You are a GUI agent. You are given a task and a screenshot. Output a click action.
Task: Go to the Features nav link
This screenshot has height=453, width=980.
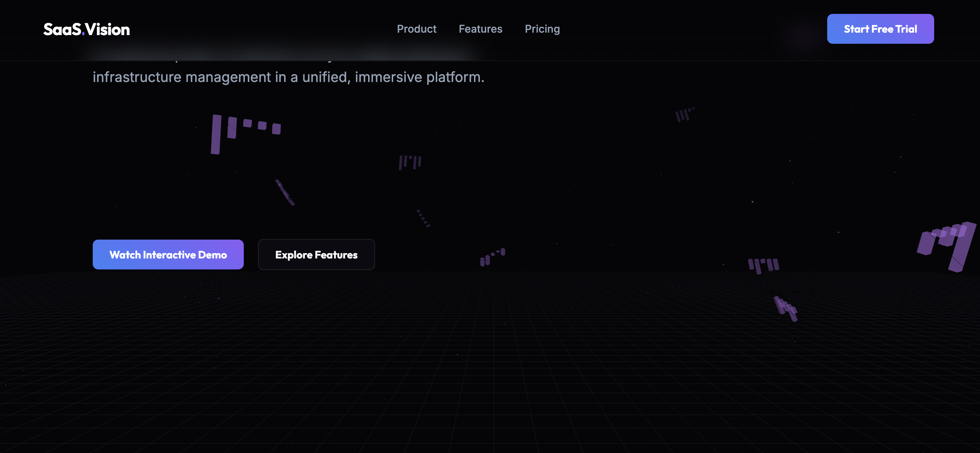[x=481, y=29]
